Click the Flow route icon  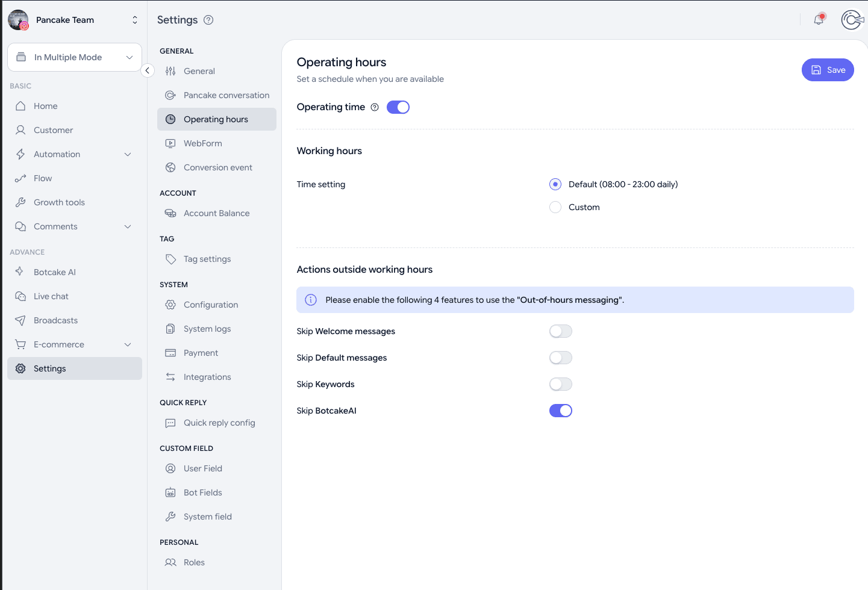(x=20, y=178)
